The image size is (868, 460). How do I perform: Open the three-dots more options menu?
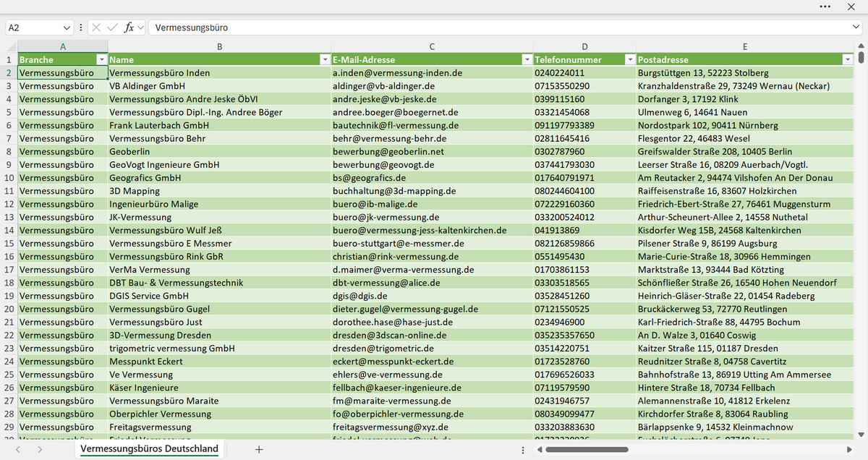tap(825, 6)
